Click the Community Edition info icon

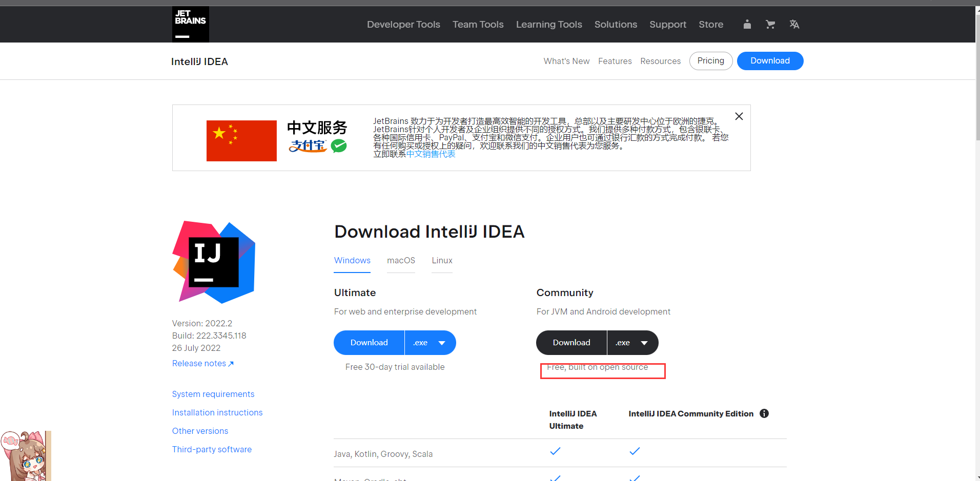tap(764, 413)
